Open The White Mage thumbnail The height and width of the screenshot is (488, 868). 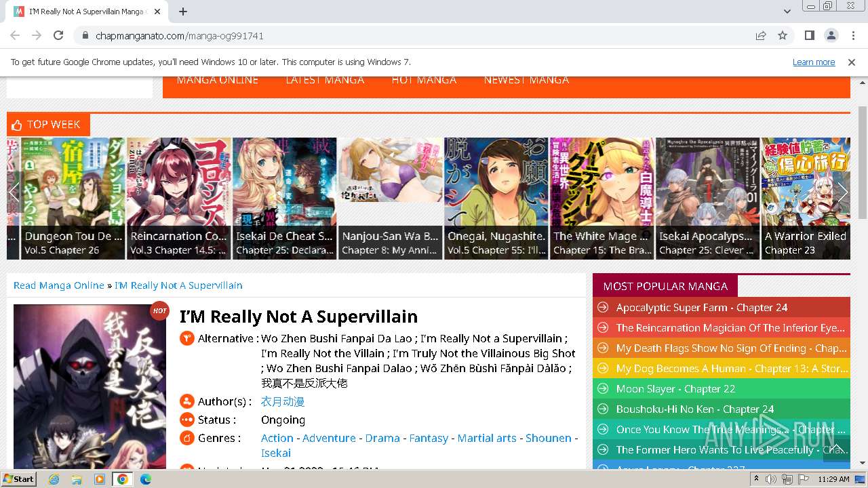(x=601, y=198)
